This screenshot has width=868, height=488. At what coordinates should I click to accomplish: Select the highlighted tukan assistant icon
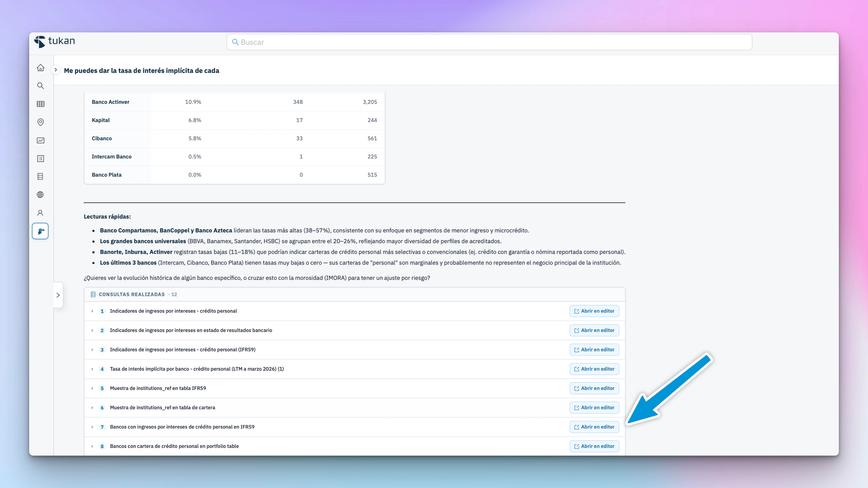coord(40,231)
